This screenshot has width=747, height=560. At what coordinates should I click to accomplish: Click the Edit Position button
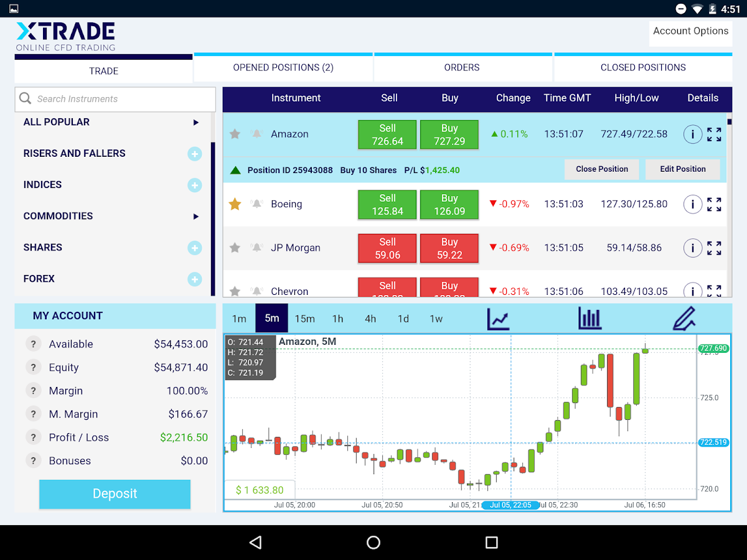(x=683, y=169)
